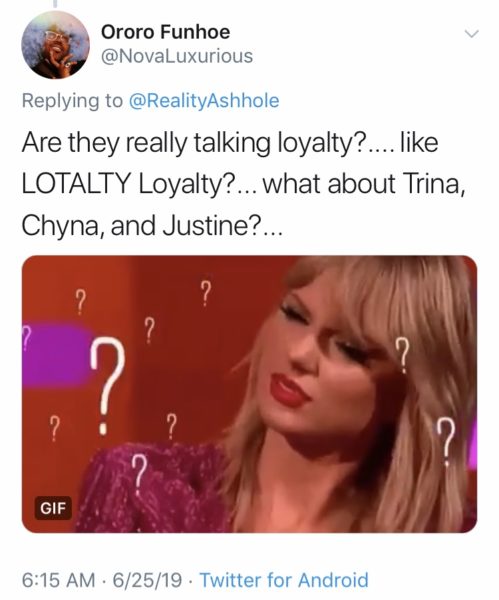Click the "Replying to" label
Screen dimensions: 499x600
pyautogui.click(x=72, y=101)
